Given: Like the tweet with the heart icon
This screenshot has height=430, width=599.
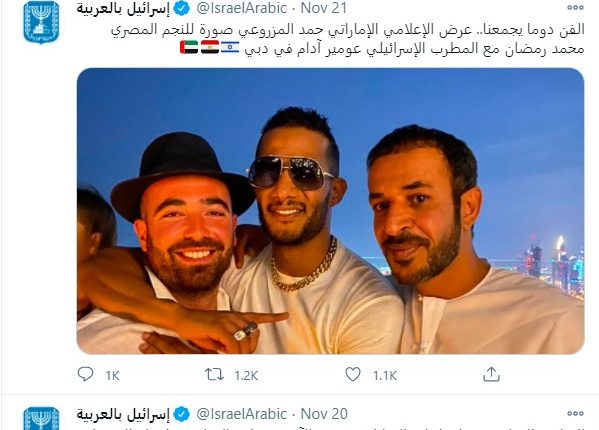Looking at the screenshot, I should click(353, 374).
